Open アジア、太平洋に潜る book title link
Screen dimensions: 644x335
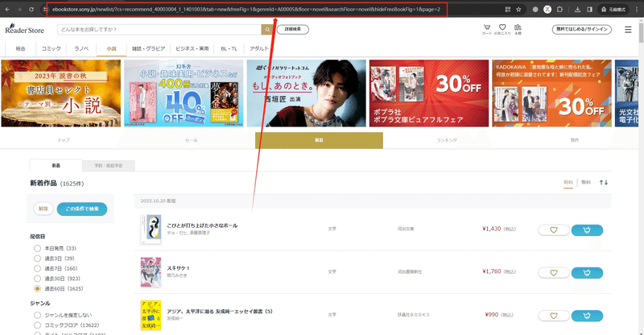coord(220,311)
